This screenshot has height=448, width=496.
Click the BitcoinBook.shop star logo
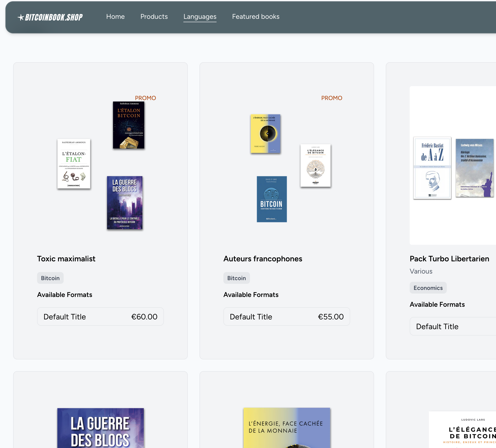pyautogui.click(x=50, y=17)
